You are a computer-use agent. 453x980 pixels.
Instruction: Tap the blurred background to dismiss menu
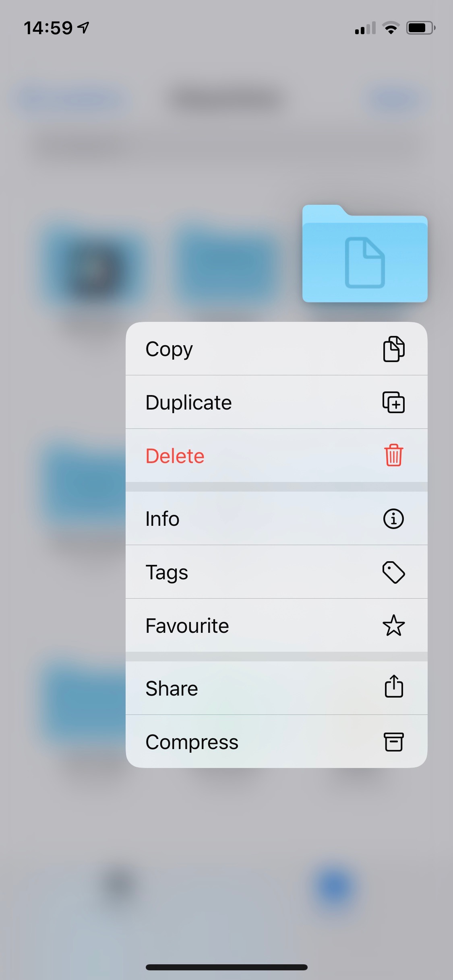pyautogui.click(x=226, y=845)
